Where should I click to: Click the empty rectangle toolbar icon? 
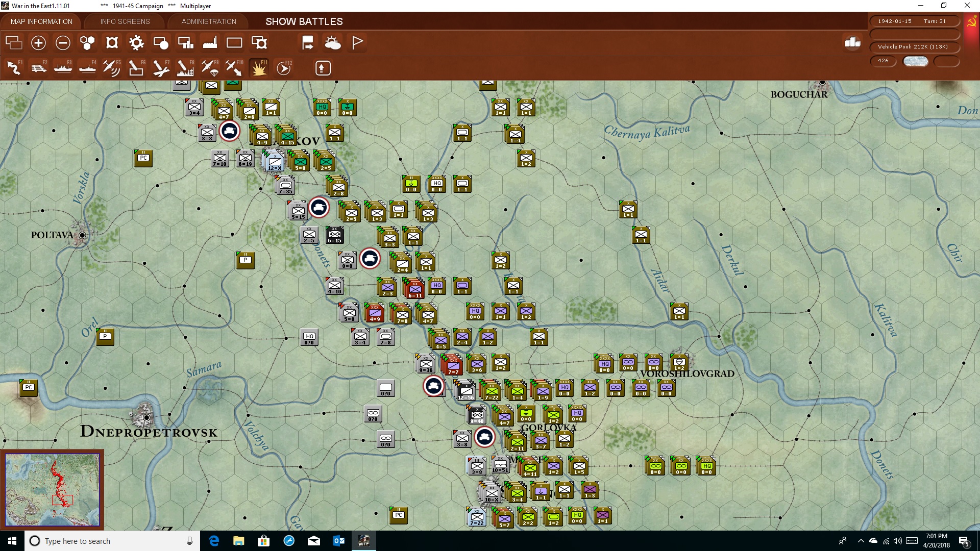coord(234,43)
